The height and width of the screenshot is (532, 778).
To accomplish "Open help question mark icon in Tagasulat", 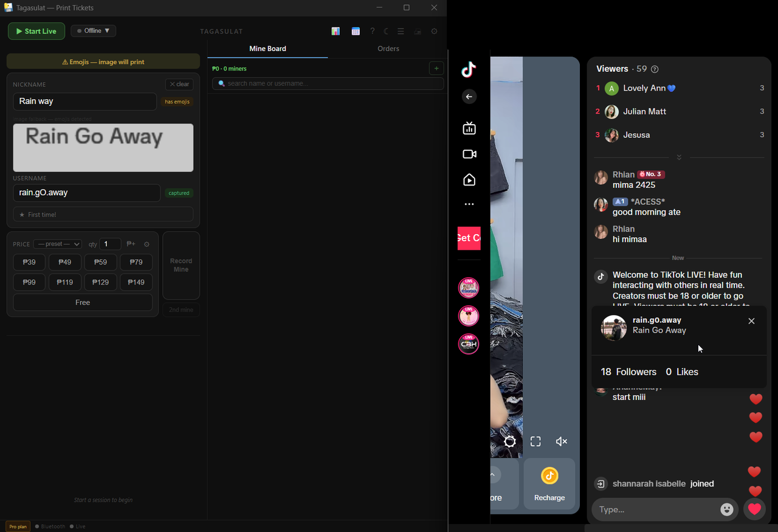I will (x=373, y=31).
